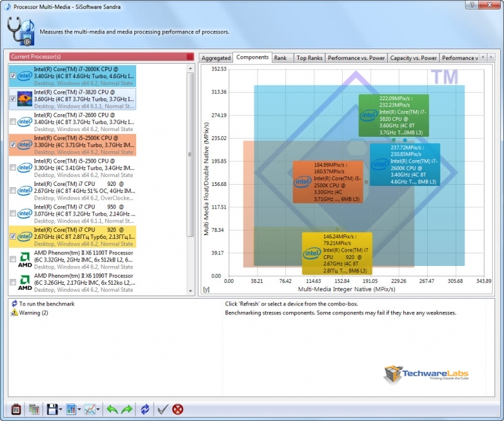Open the line graph icon dropdown arrow
The height and width of the screenshot is (421, 504).
[98, 410]
